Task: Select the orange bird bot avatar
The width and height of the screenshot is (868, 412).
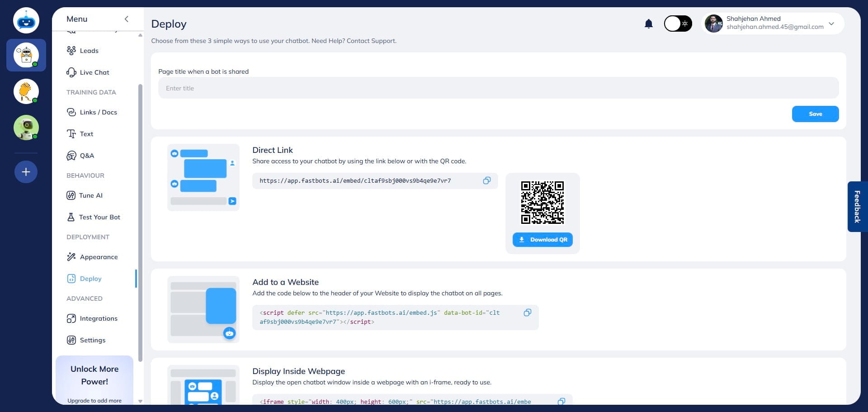Action: click(x=26, y=91)
